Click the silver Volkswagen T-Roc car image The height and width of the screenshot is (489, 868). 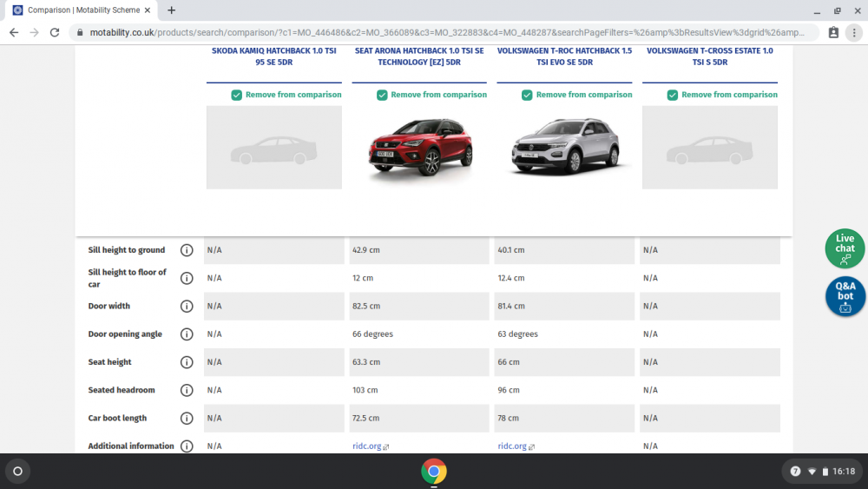tap(565, 146)
